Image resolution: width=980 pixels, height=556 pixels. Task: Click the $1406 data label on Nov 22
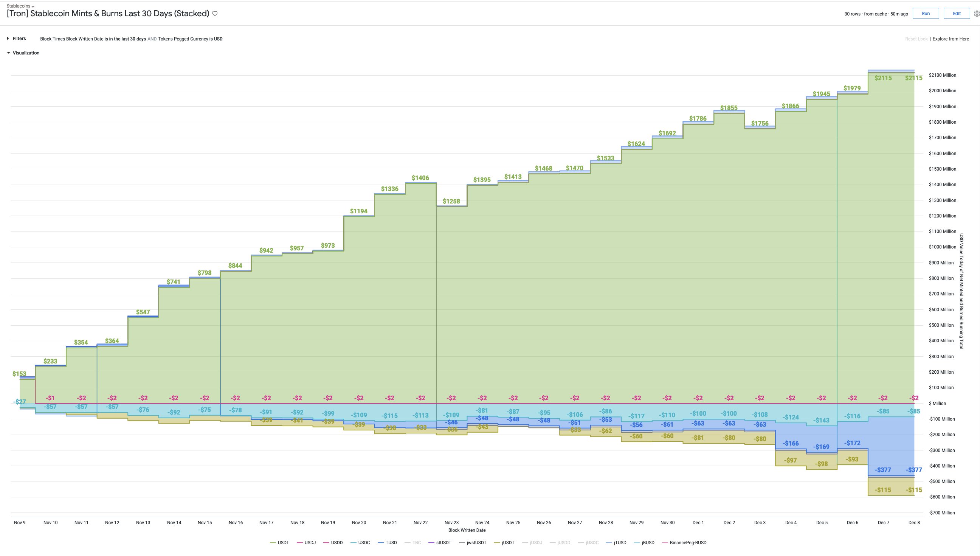[x=420, y=178]
